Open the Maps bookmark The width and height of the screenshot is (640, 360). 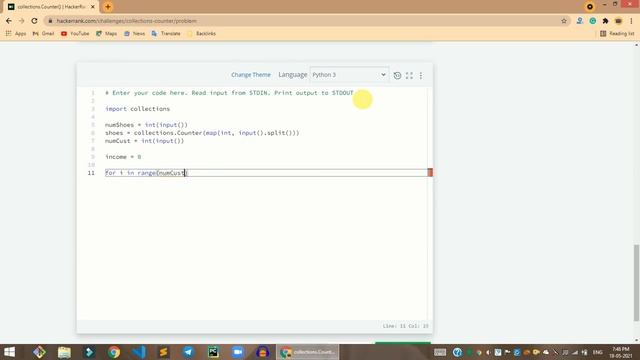click(x=107, y=33)
